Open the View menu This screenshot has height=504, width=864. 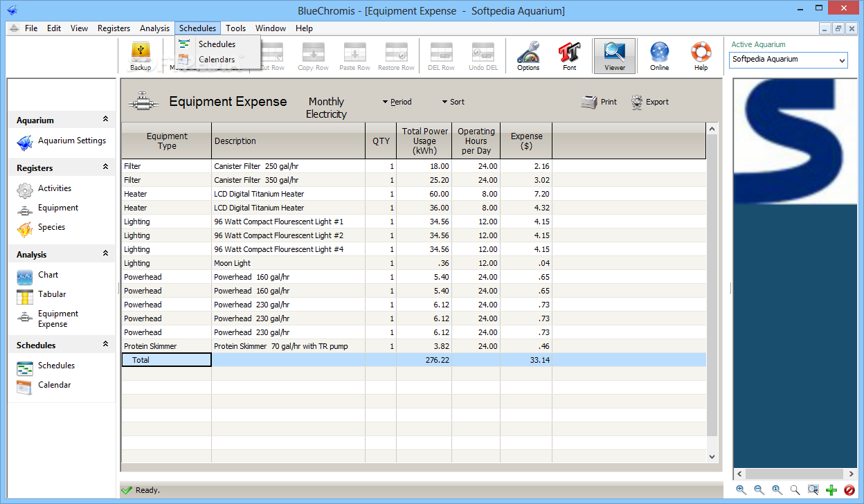tap(79, 28)
